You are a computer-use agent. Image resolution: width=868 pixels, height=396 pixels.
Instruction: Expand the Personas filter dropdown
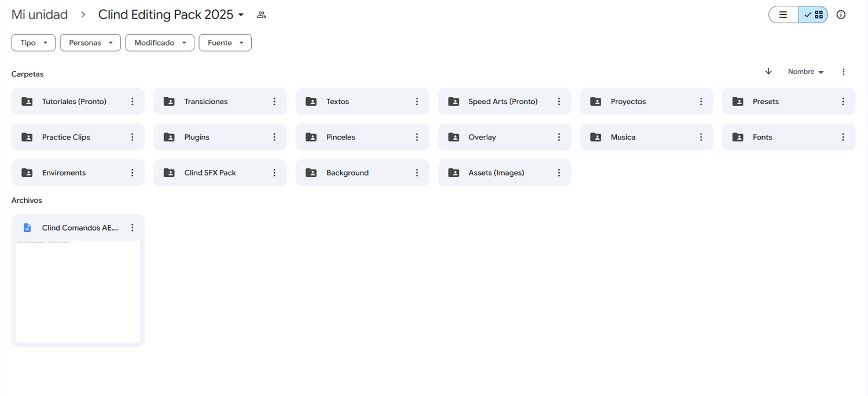pos(90,43)
